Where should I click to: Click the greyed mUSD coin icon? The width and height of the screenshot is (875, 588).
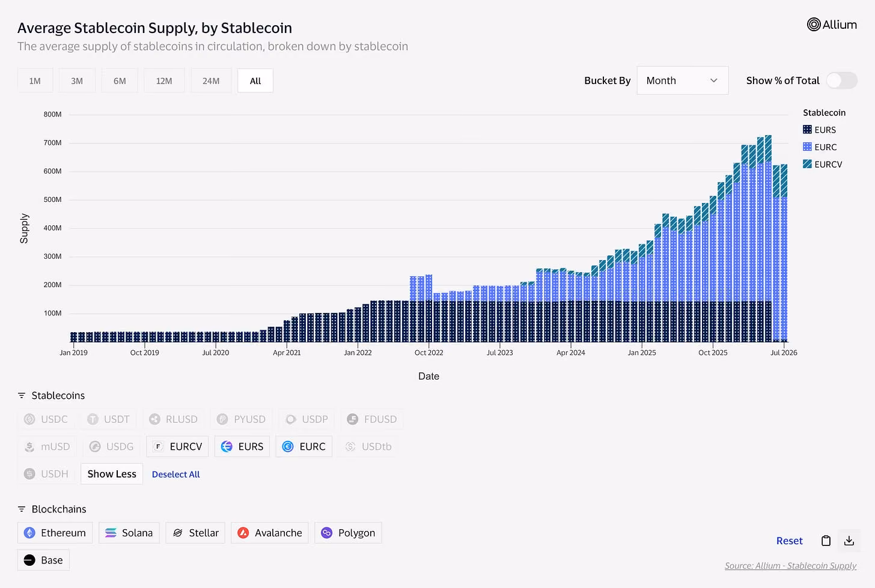click(x=29, y=446)
